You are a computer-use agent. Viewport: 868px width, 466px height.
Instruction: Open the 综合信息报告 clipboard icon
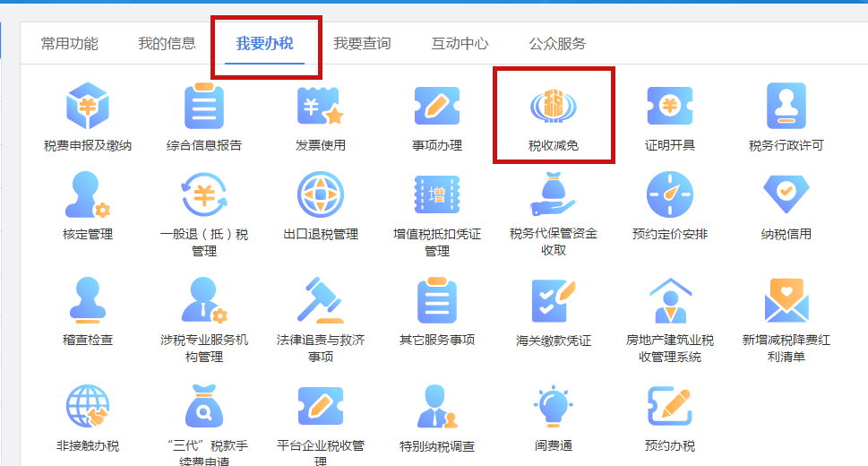(204, 106)
